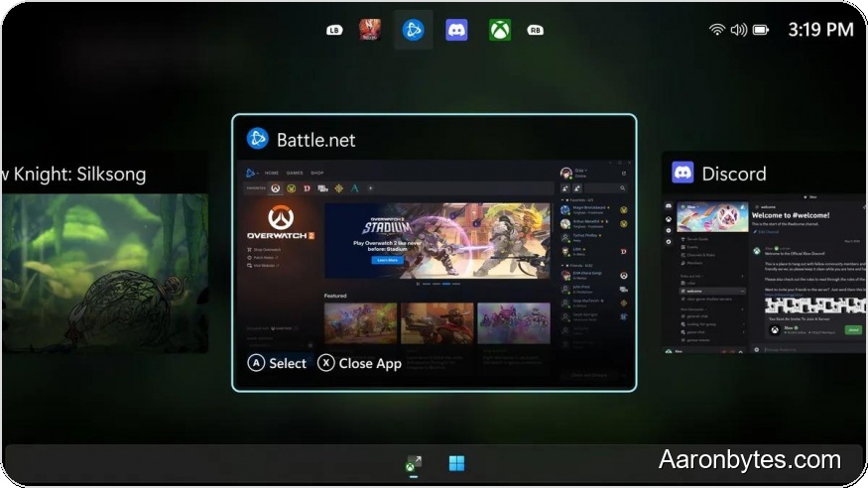Open the SHOP tab in Battle.net

click(317, 173)
